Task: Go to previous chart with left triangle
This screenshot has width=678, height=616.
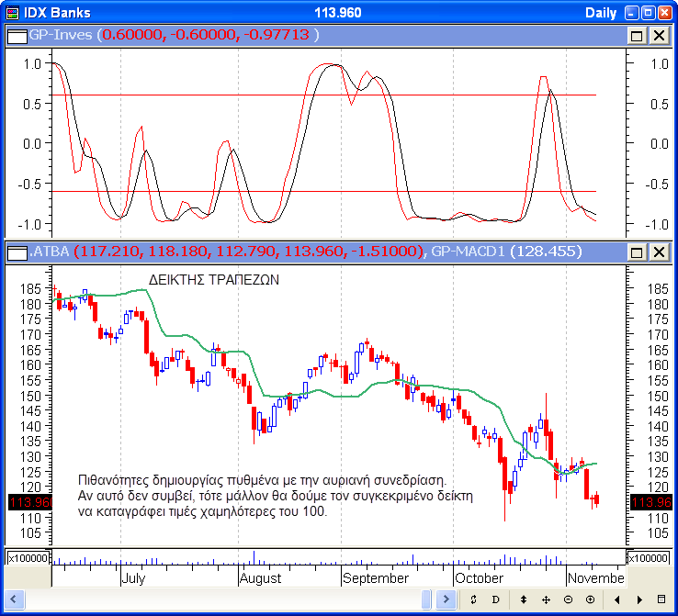Action: point(616,599)
